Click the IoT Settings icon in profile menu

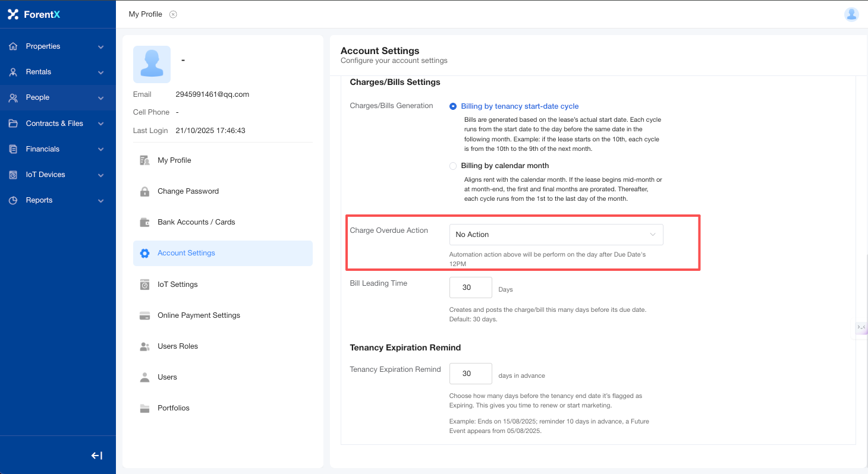144,285
